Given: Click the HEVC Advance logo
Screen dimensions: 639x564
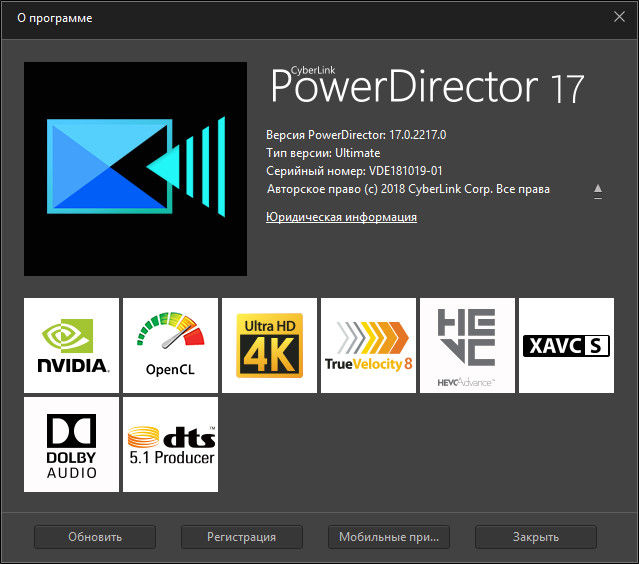Looking at the screenshot, I should point(467,345).
